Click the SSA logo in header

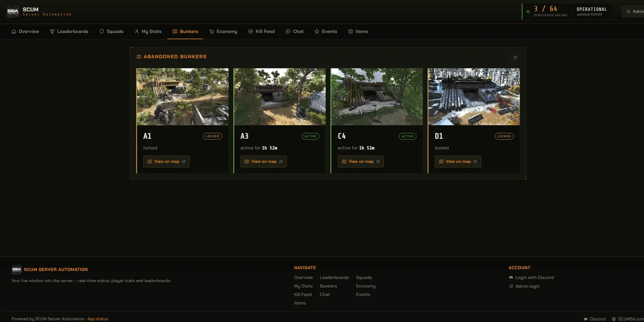tap(13, 11)
